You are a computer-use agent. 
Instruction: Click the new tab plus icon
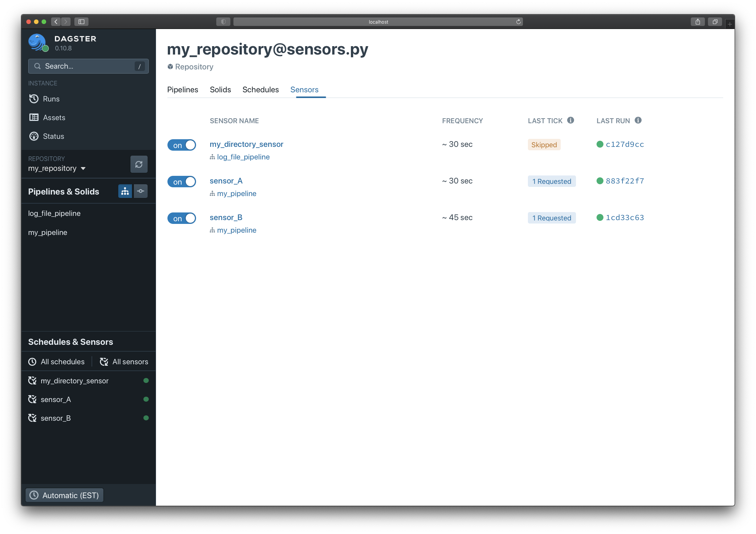[x=729, y=24]
